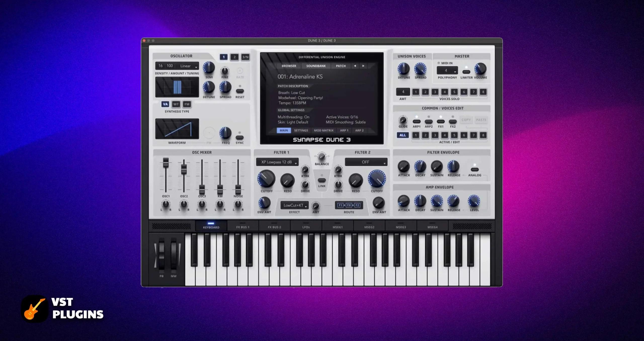Click the Filter 2 ENV AMT knob

pyautogui.click(x=379, y=203)
